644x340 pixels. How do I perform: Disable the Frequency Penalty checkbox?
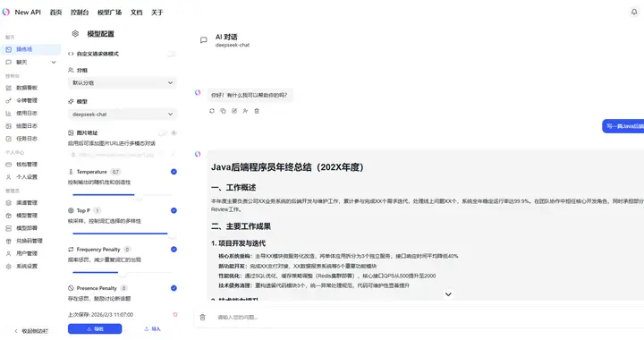174,250
